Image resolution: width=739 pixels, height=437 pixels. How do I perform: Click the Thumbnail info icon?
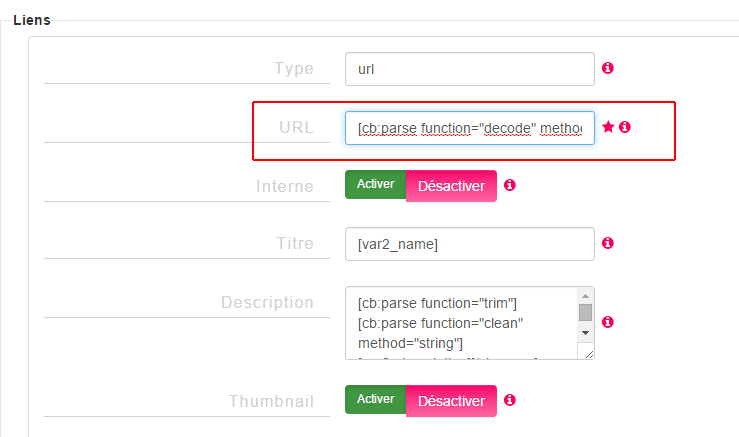[509, 400]
